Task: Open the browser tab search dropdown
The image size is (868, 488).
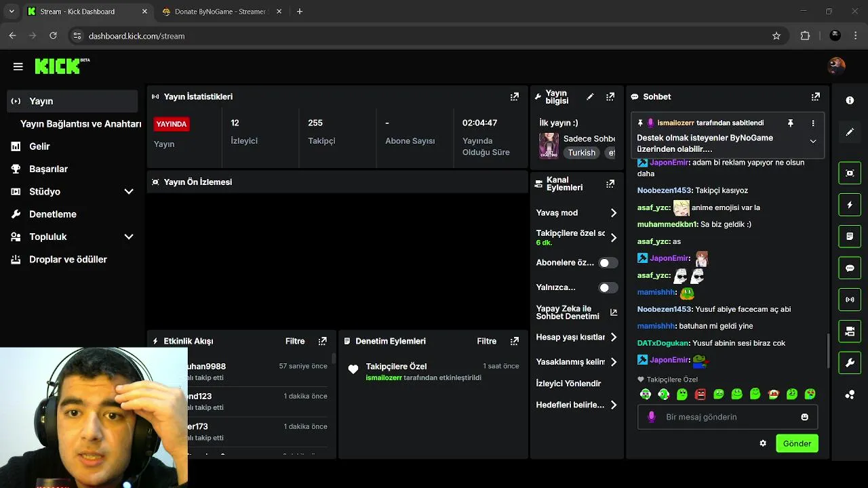Action: pos(12,12)
